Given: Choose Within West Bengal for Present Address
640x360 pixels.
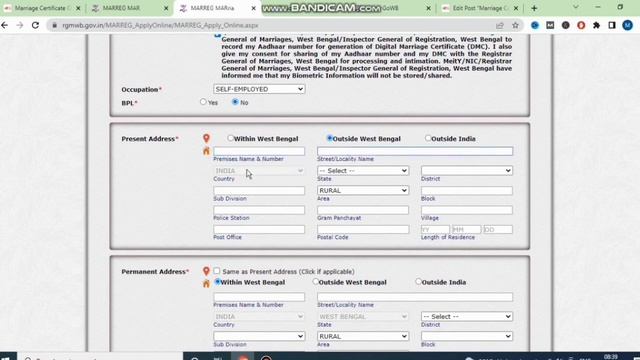Looking at the screenshot, I should [x=231, y=138].
